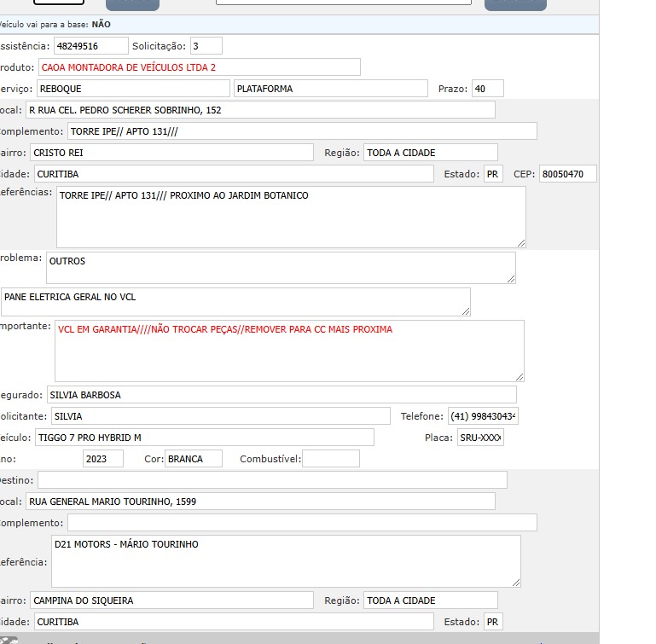This screenshot has width=656, height=644.
Task: Click the origin Região field TODA A CIDADE
Action: pos(431,153)
